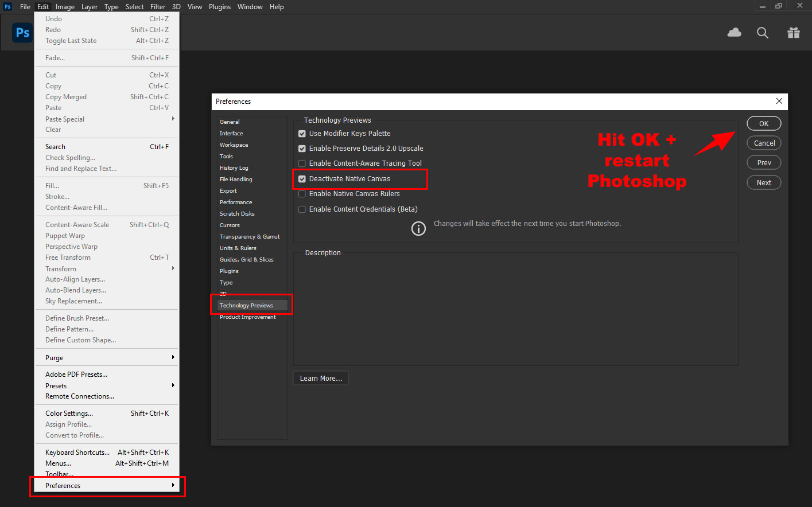Click the Photoshop home logo icon
The image size is (812, 507).
pos(22,33)
